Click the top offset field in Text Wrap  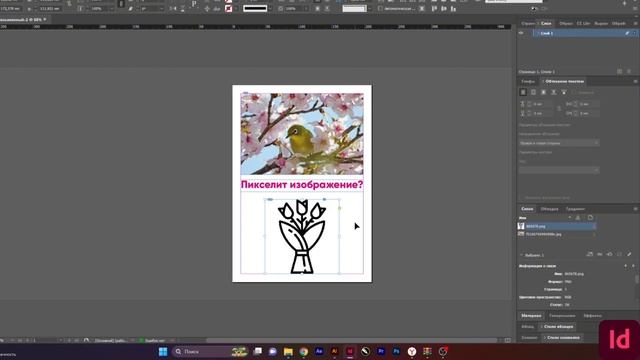(543, 104)
